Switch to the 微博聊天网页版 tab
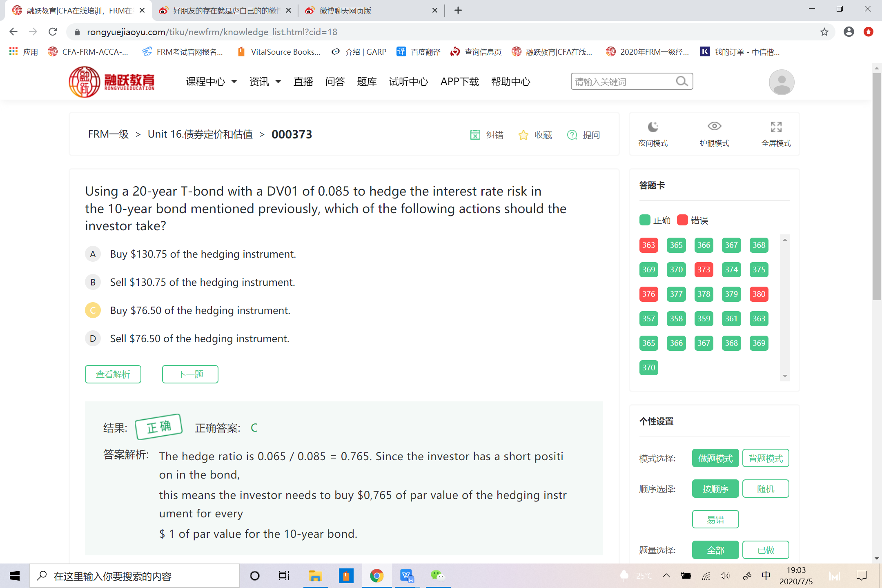882x588 pixels. click(345, 11)
